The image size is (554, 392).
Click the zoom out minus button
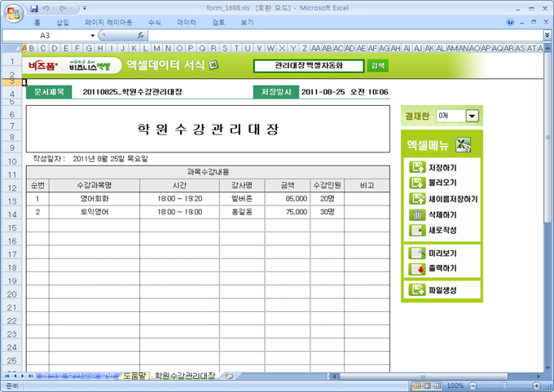473,386
